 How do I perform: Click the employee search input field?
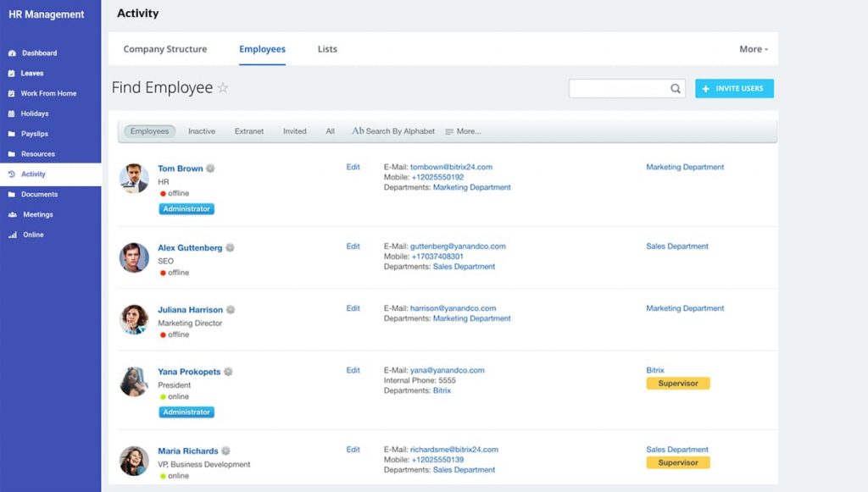[619, 88]
